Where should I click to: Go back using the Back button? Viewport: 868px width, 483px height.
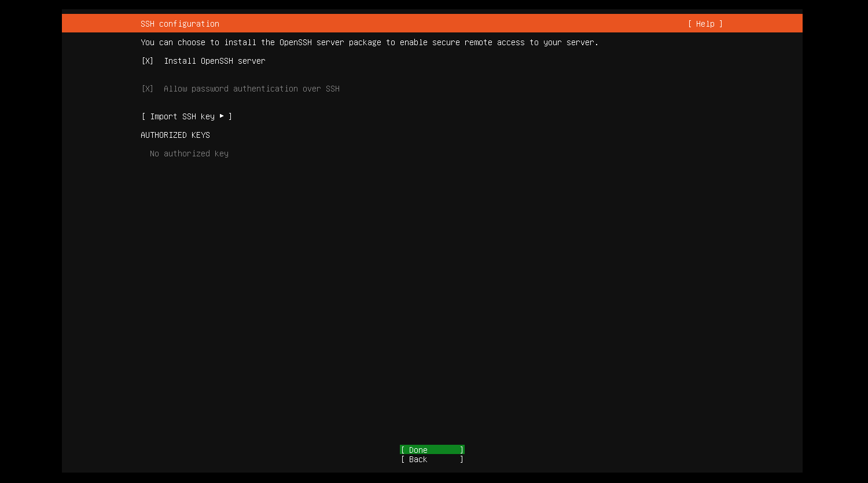[432, 459]
